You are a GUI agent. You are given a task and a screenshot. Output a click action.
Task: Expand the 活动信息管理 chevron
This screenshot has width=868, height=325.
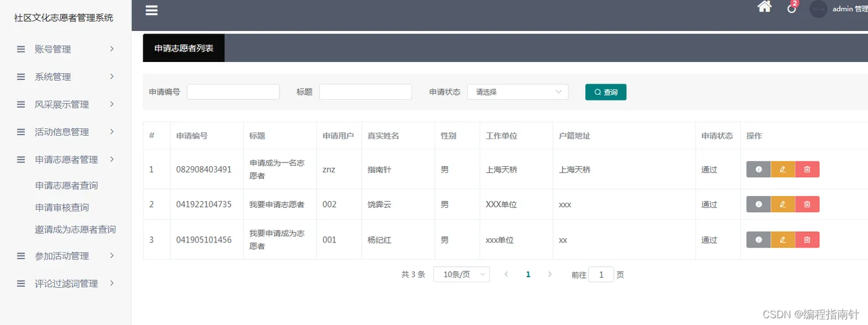[x=112, y=131]
